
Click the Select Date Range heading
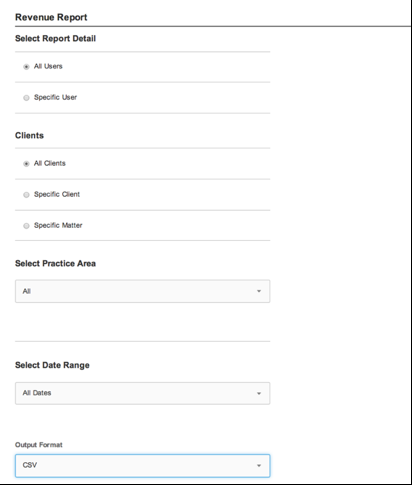(52, 365)
